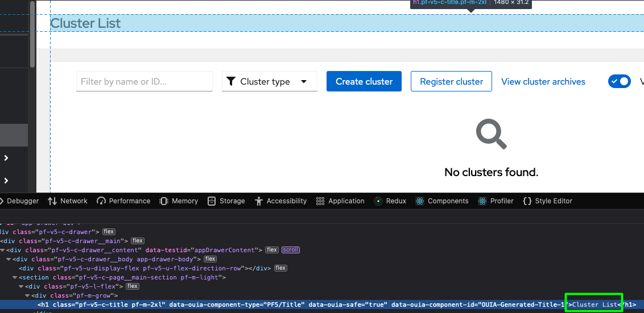Collapse the pf-v5-c-page__main-section section node
This screenshot has width=644, height=313.
(x=15, y=277)
